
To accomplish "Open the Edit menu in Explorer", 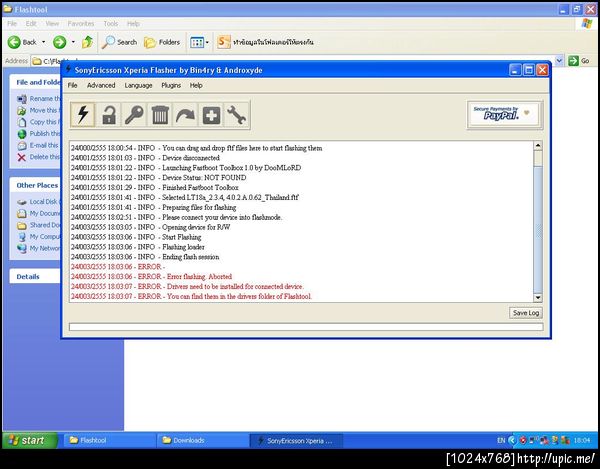I will pos(31,24).
